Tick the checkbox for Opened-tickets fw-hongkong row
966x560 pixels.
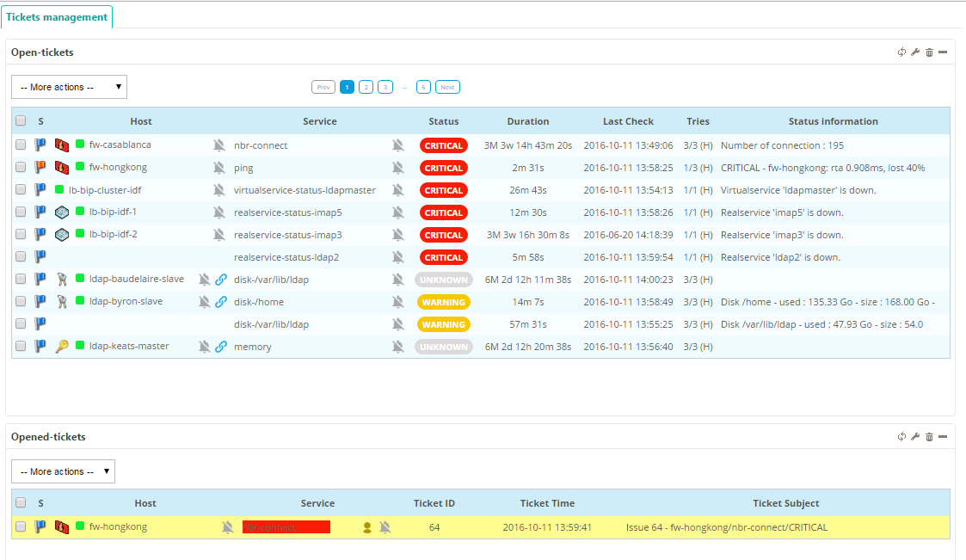pos(21,526)
